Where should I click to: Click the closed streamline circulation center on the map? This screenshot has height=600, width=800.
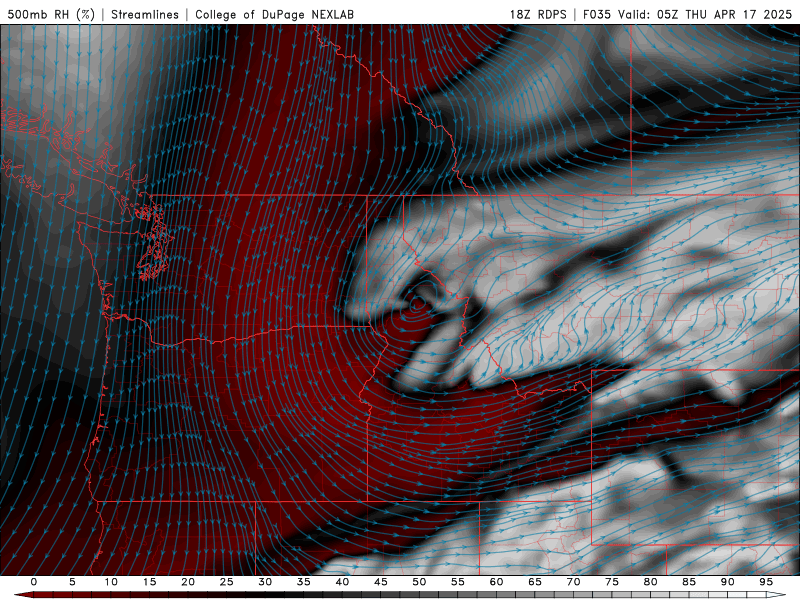click(416, 304)
